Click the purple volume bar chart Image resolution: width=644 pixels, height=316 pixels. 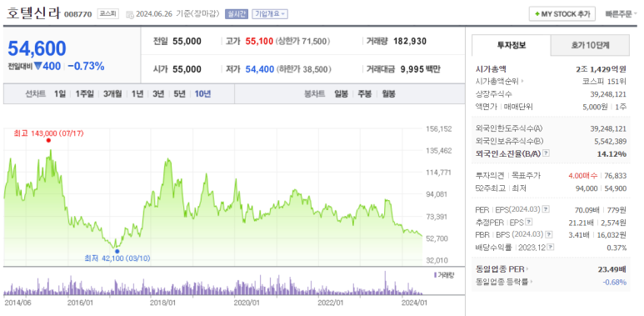(x=213, y=283)
